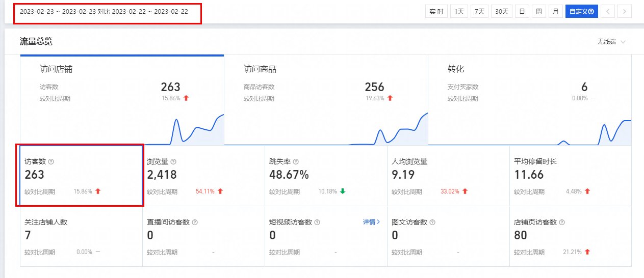Image resolution: width=644 pixels, height=278 pixels.
Task: Select the 转化 conversion card
Action: pyautogui.click(x=529, y=99)
